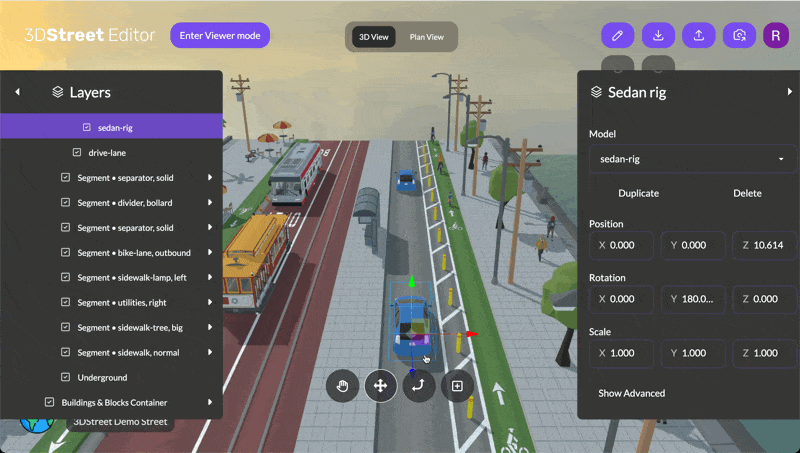
Task: Toggle checkbox for Segment bike-lane, outbound
Action: click(x=66, y=253)
